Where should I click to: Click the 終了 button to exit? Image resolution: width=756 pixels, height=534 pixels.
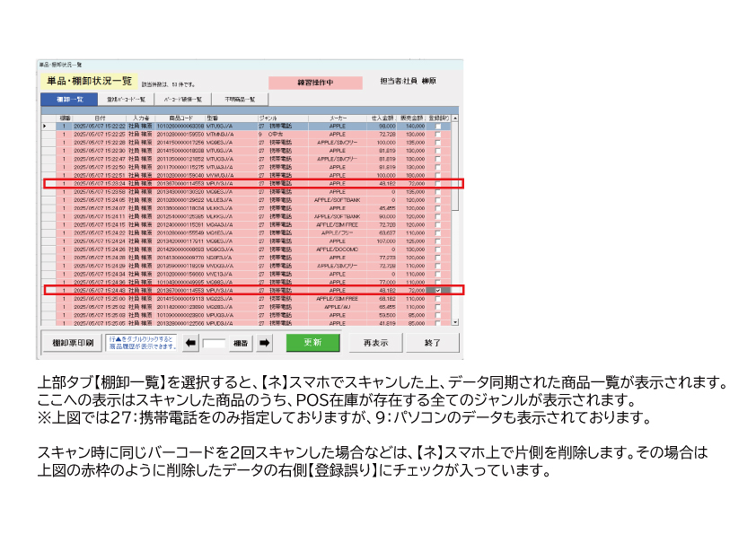pyautogui.click(x=433, y=342)
